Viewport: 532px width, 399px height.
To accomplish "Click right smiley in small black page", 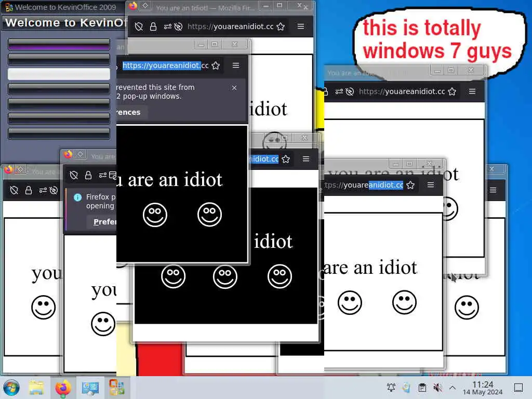I will 210,215.
